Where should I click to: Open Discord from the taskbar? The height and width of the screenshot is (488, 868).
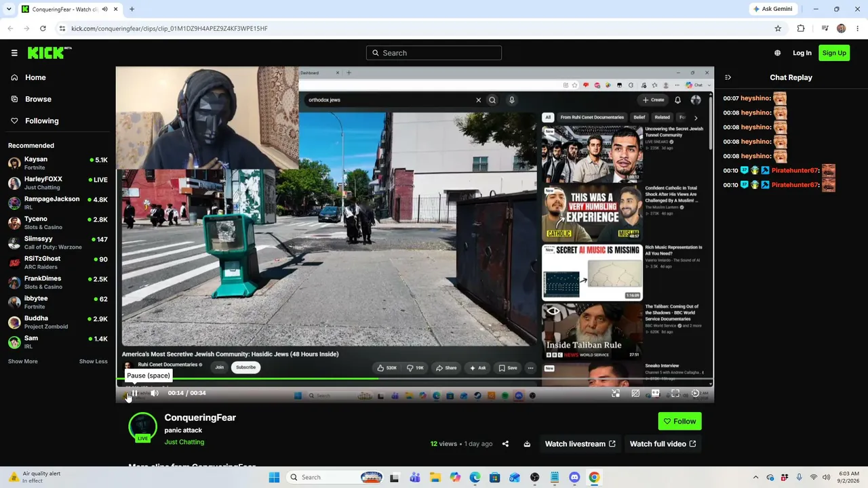coord(575,477)
